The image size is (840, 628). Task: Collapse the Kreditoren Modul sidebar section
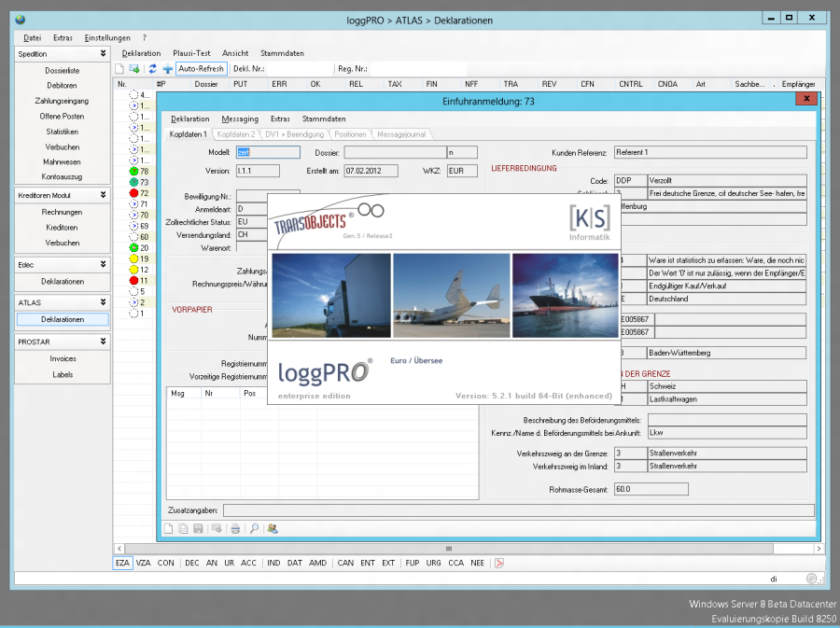point(103,195)
